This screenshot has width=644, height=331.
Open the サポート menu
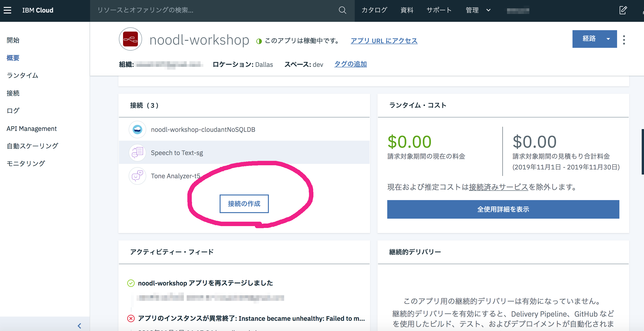pyautogui.click(x=439, y=10)
